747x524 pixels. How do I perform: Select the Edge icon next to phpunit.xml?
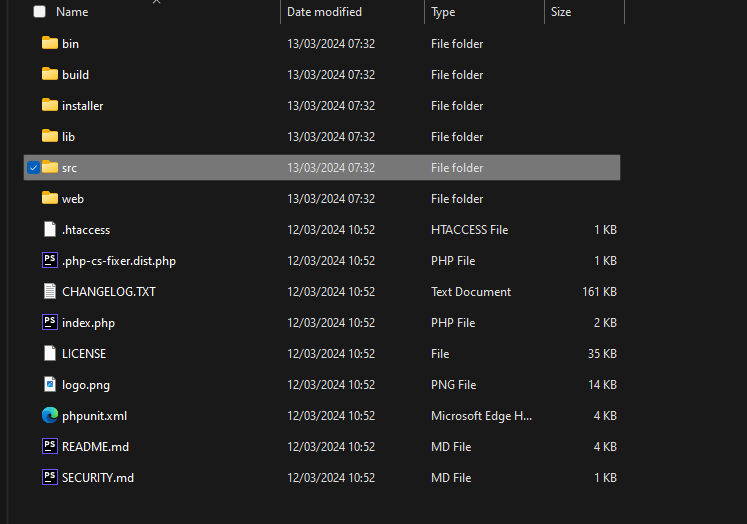point(50,415)
